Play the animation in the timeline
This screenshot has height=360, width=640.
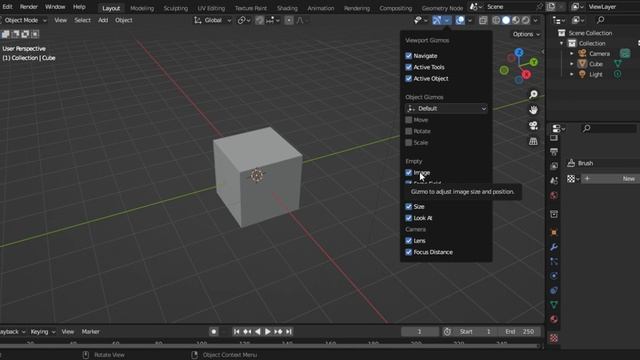point(268,332)
